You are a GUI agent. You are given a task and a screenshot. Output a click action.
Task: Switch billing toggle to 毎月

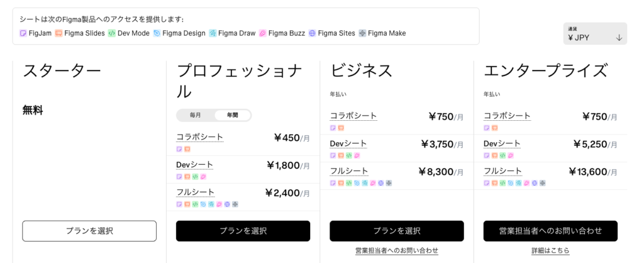196,116
